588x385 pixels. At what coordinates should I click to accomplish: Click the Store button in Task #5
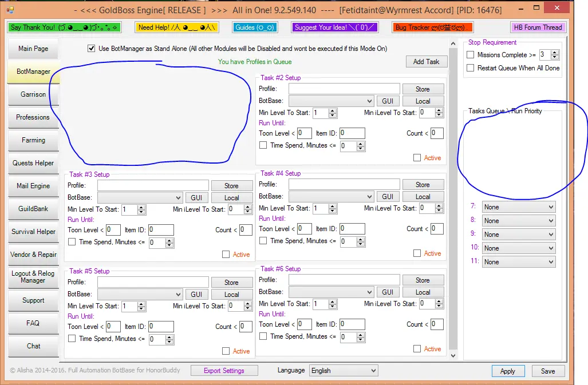click(232, 283)
